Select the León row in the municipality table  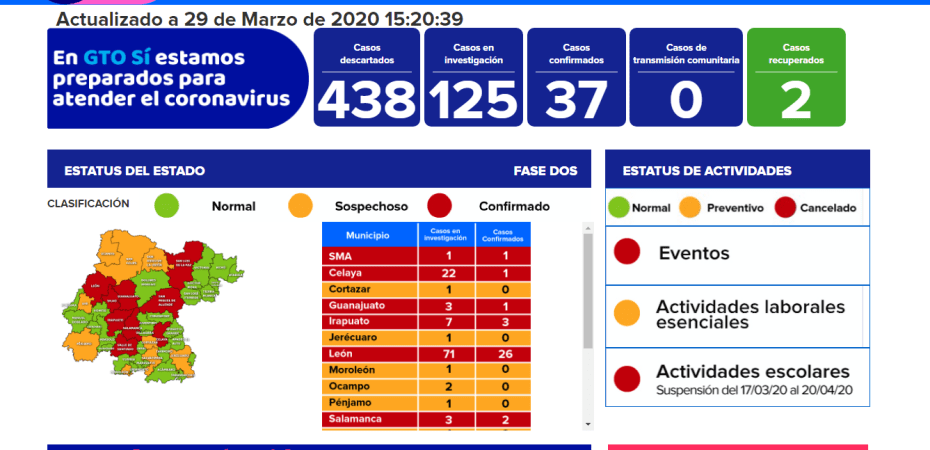(425, 353)
